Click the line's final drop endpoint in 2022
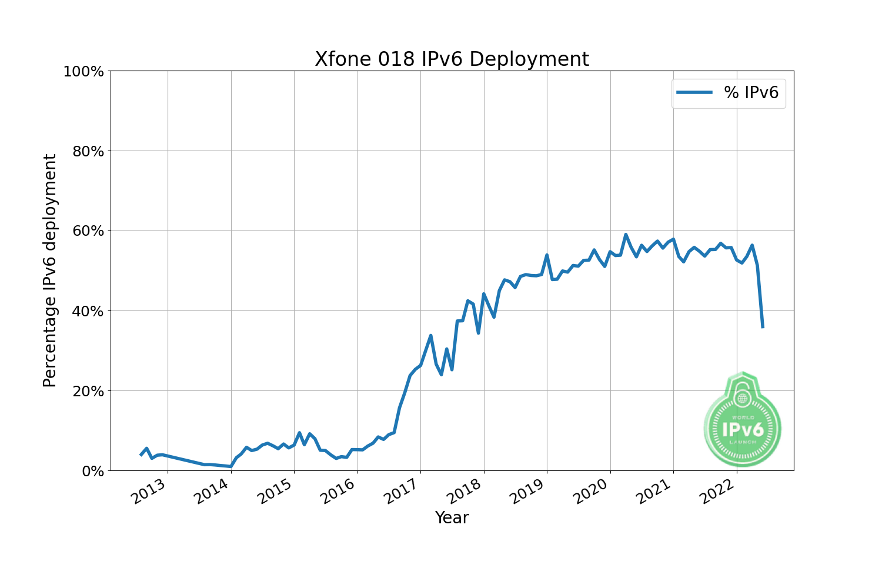The height and width of the screenshot is (588, 882). tap(763, 327)
